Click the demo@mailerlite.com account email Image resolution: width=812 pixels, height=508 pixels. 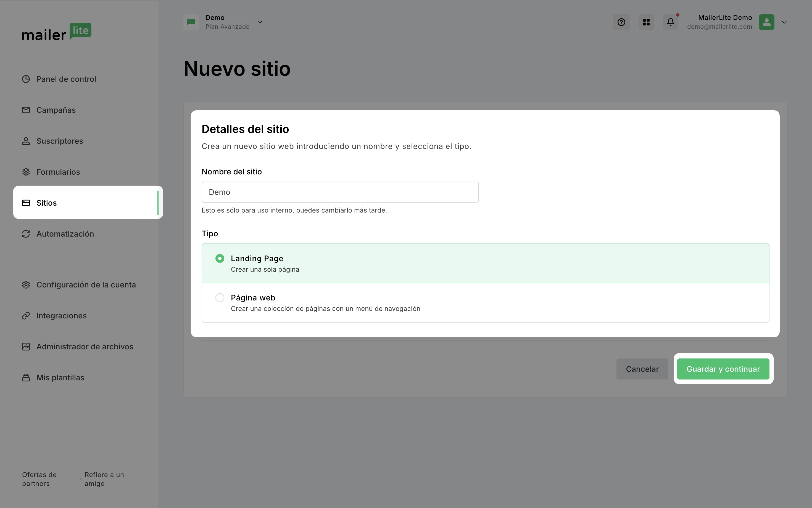[719, 27]
